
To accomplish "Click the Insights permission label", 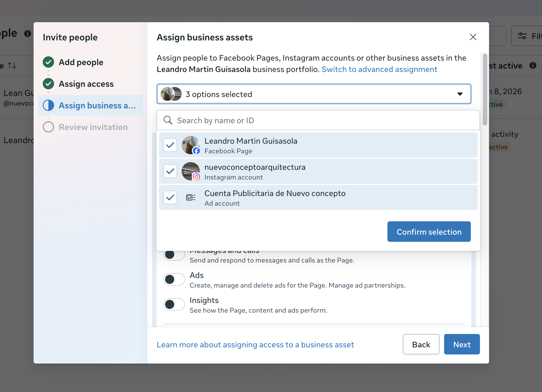I will [204, 300].
